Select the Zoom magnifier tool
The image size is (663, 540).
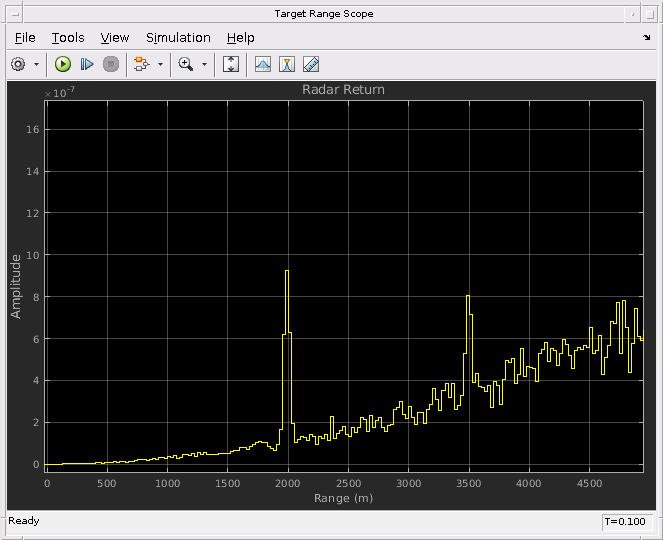tap(186, 64)
